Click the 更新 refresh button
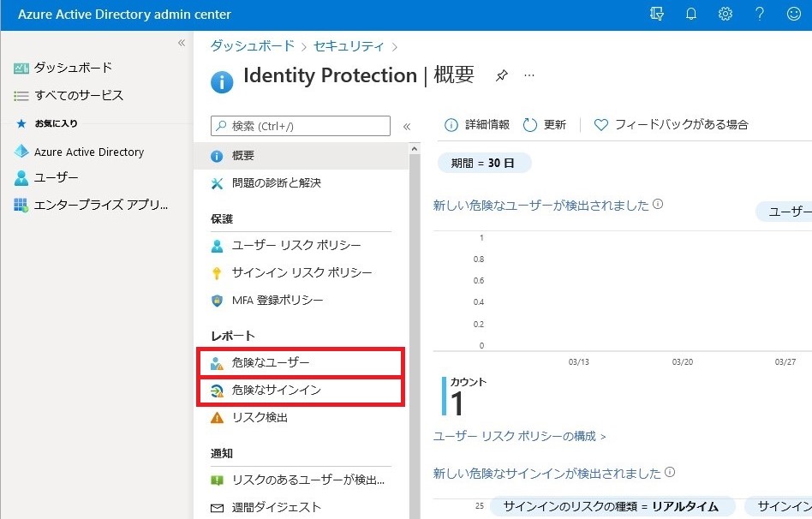Image resolution: width=812 pixels, height=519 pixels. click(x=544, y=125)
